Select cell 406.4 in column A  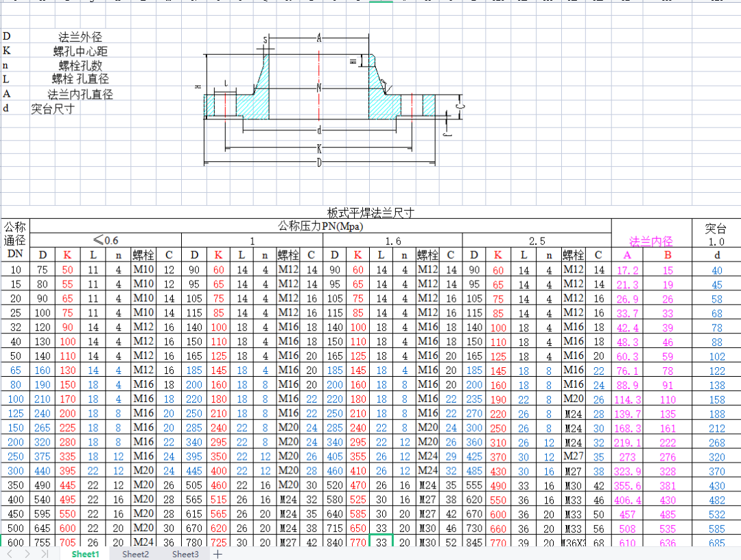coord(627,500)
